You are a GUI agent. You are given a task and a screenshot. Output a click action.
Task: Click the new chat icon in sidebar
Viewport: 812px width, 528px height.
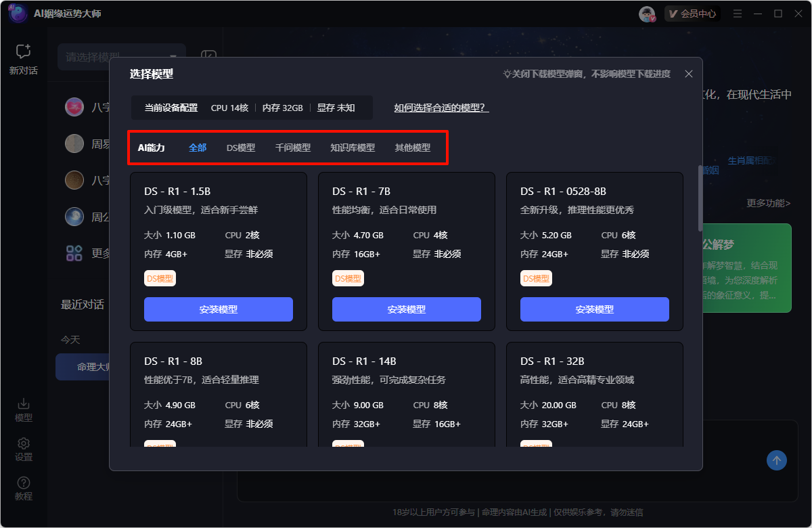click(x=23, y=52)
